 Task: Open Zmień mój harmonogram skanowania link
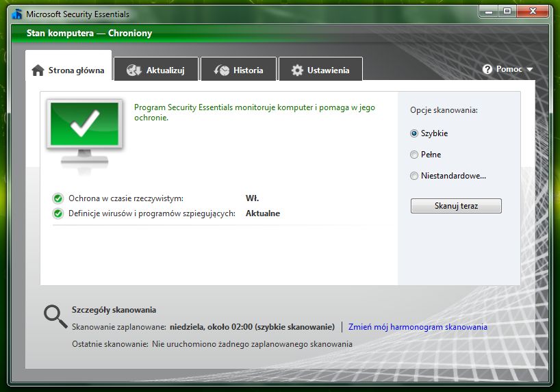(x=418, y=327)
